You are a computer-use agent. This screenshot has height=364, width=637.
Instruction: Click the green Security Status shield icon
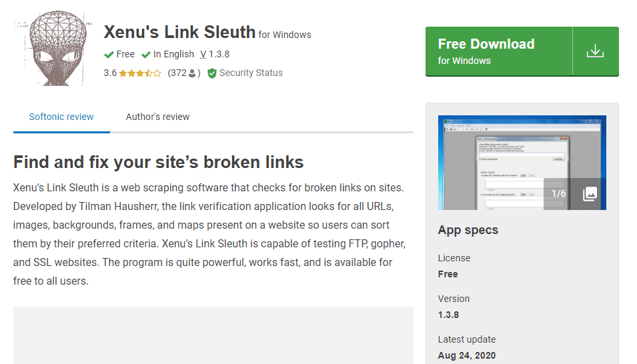pos(212,73)
